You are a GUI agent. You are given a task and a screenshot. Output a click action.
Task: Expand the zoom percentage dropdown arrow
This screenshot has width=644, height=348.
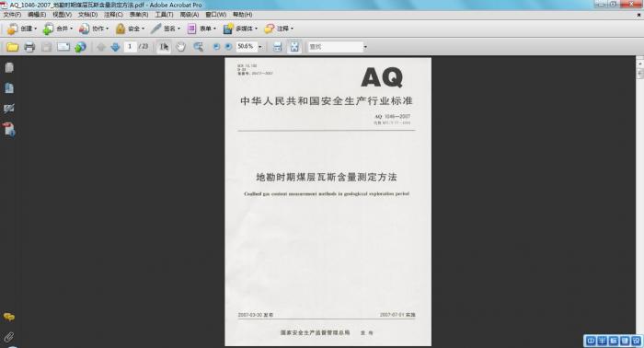pyautogui.click(x=260, y=47)
